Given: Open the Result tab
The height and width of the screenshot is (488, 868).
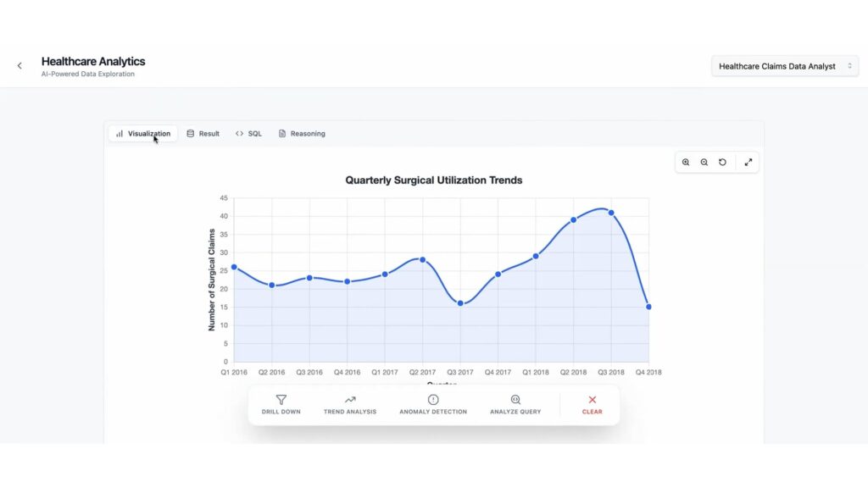Looking at the screenshot, I should (x=203, y=133).
